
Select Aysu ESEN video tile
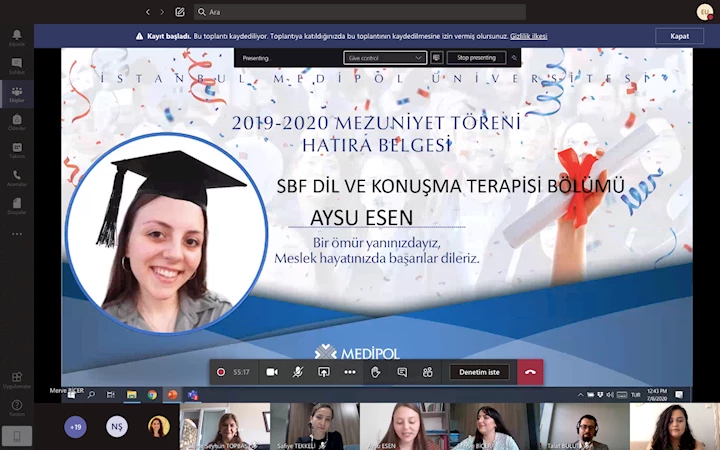pyautogui.click(x=405, y=427)
